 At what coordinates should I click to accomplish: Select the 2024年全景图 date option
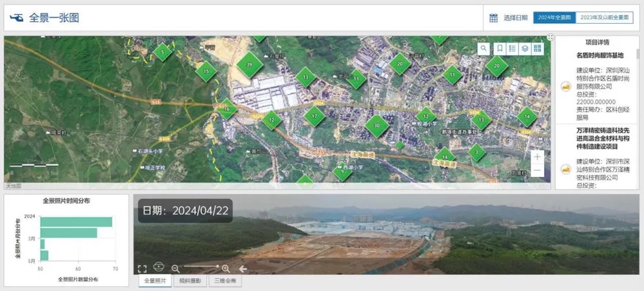[554, 18]
